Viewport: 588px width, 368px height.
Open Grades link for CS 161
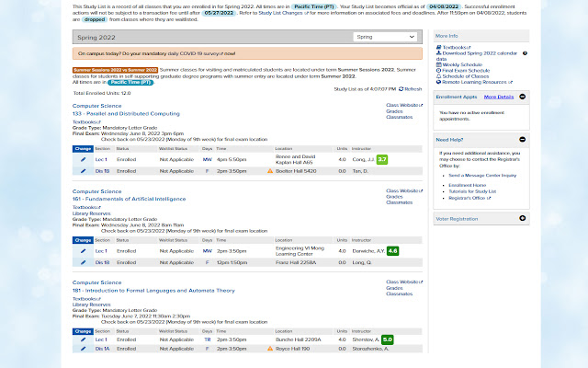pos(394,196)
